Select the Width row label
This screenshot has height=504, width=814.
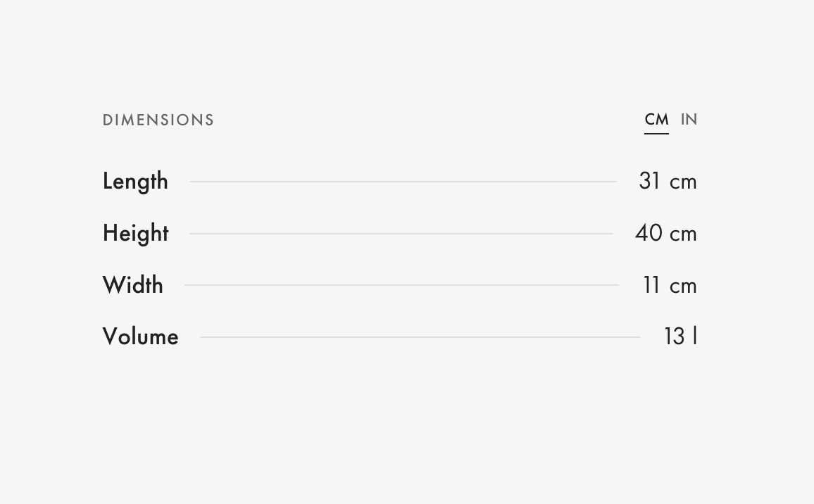[x=133, y=285]
